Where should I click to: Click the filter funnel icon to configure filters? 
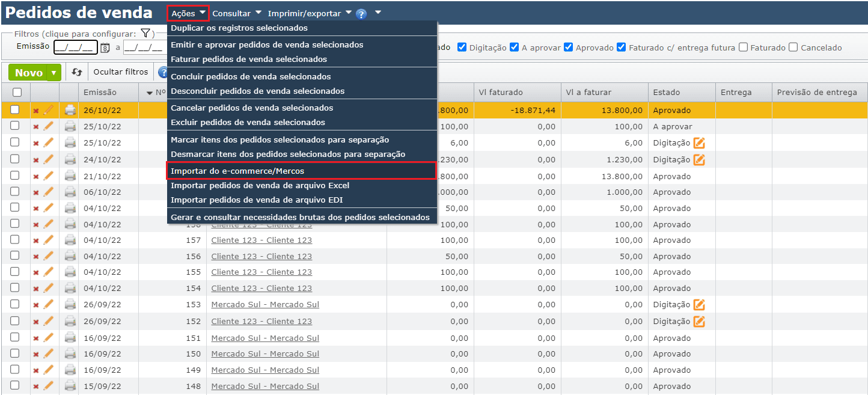click(x=145, y=34)
